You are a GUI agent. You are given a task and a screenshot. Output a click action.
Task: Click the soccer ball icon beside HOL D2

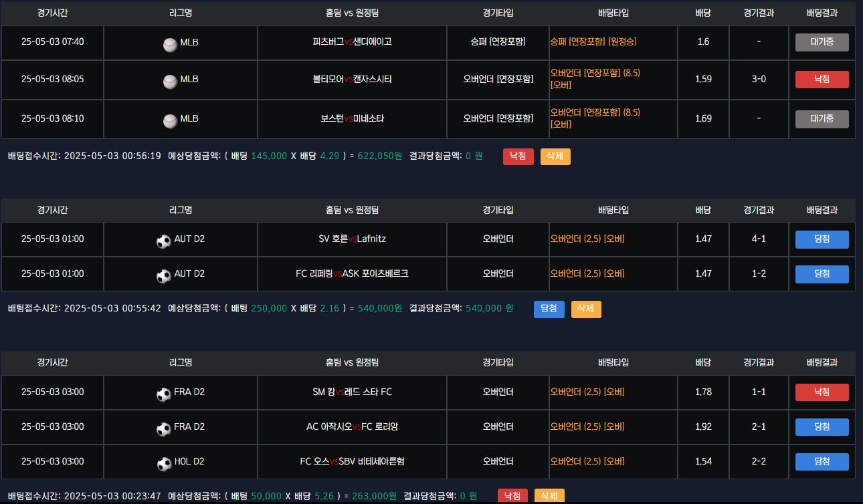click(x=163, y=464)
